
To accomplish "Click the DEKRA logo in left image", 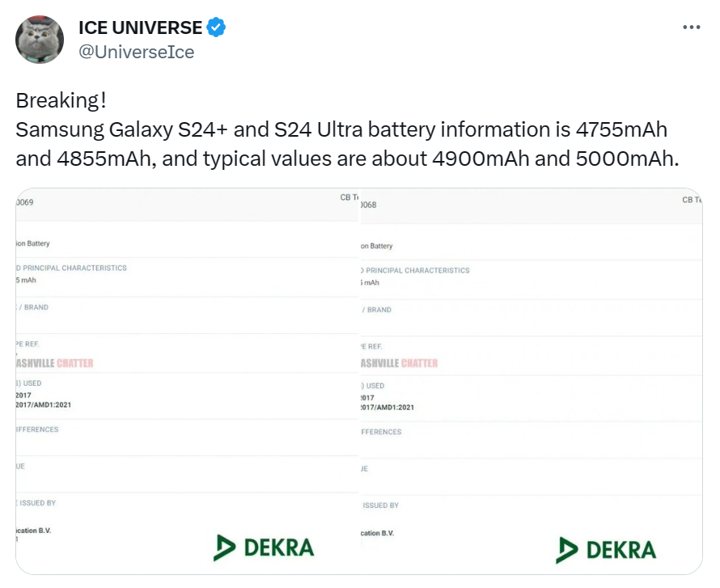I will 264,547.
